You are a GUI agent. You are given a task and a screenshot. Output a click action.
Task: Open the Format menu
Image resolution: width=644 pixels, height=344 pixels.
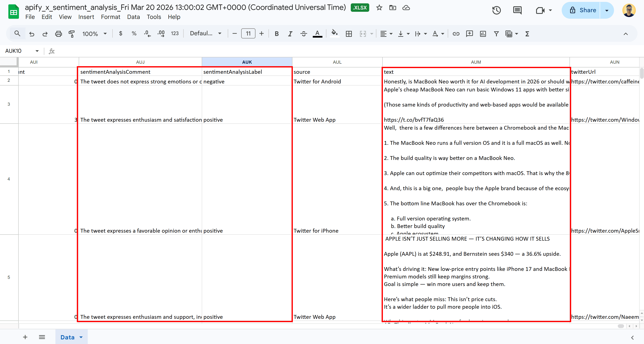click(x=110, y=17)
